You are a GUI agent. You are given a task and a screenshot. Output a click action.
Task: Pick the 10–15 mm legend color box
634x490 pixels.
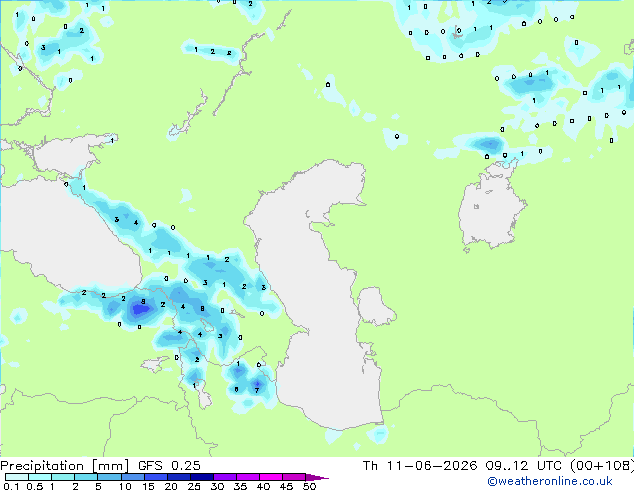pyautogui.click(x=132, y=477)
